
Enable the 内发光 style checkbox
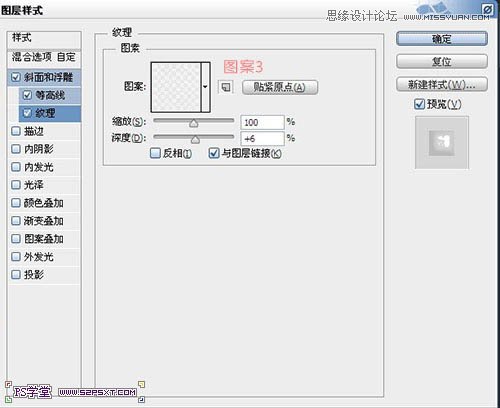pos(16,167)
